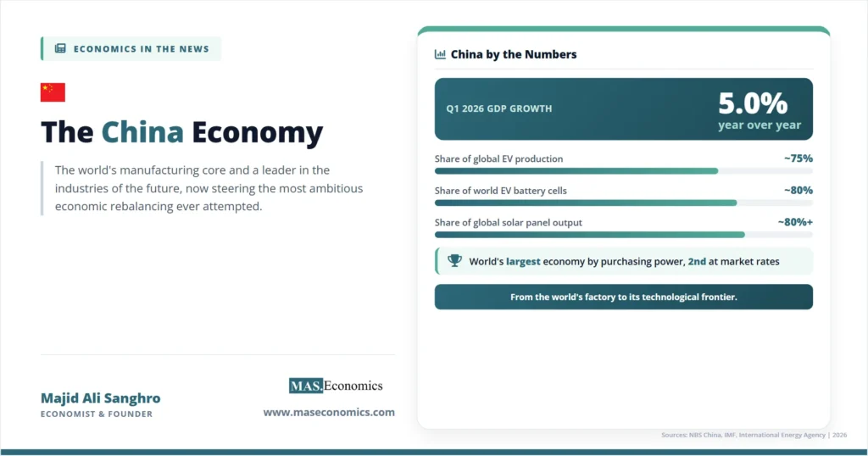868x456 pixels.
Task: Click the Majid Ali Sanghro name
Action: (100, 398)
